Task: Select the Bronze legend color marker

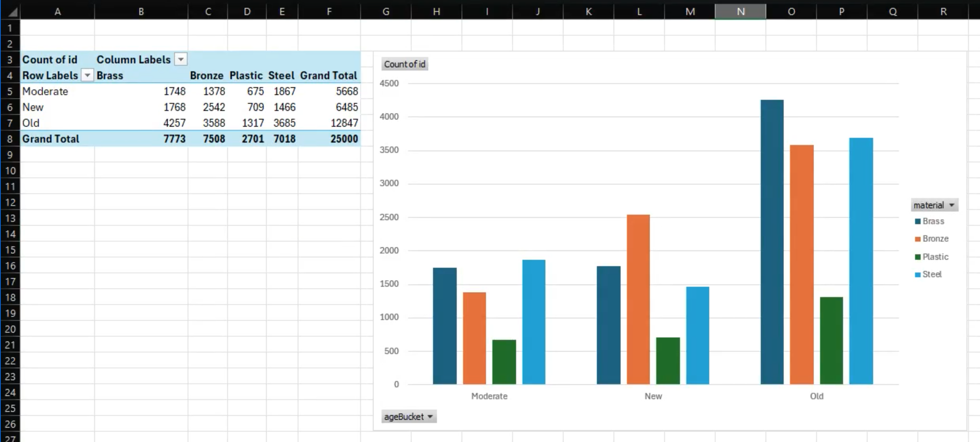Action: coord(917,239)
